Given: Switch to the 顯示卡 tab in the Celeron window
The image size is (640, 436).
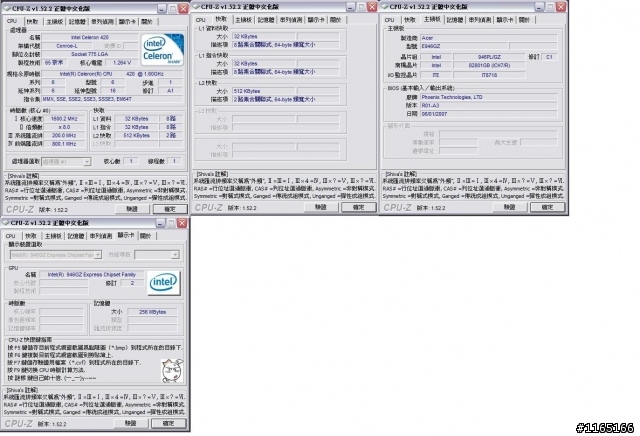Looking at the screenshot, I should (x=127, y=22).
